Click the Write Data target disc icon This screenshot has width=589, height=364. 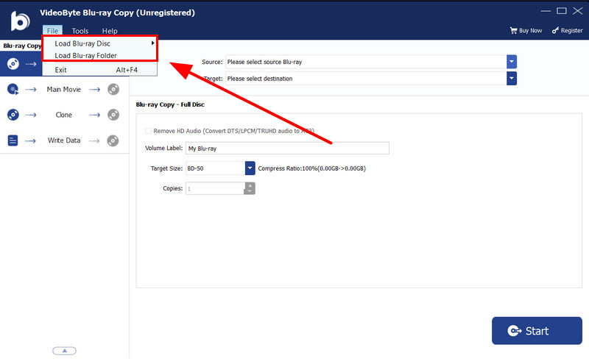point(113,140)
